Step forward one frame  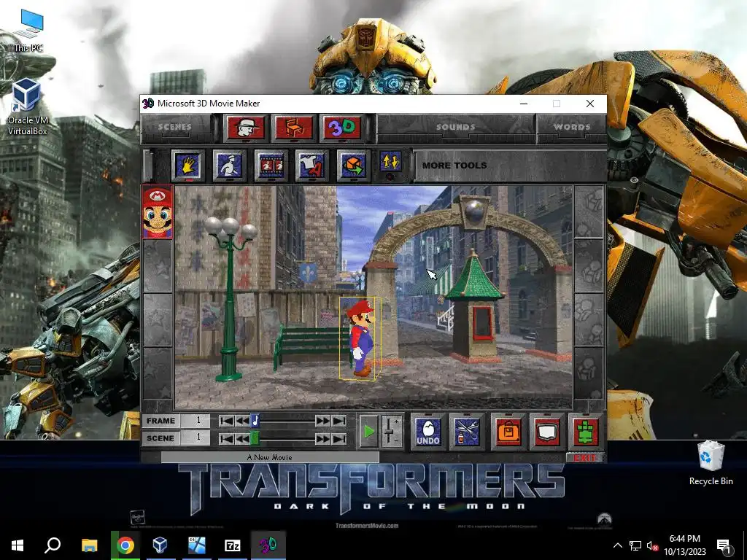pyautogui.click(x=322, y=421)
